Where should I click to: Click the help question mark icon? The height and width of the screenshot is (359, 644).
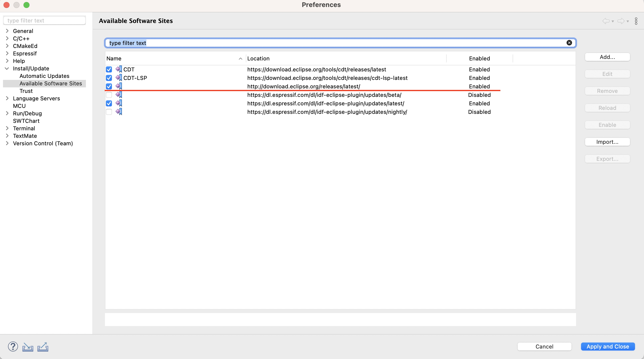click(x=13, y=347)
